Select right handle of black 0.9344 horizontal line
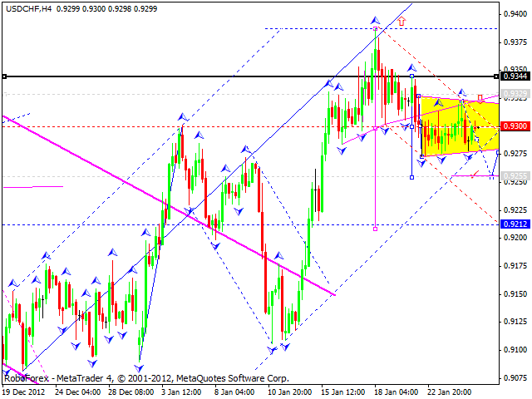Viewport: 532px width, 399px height. point(496,76)
